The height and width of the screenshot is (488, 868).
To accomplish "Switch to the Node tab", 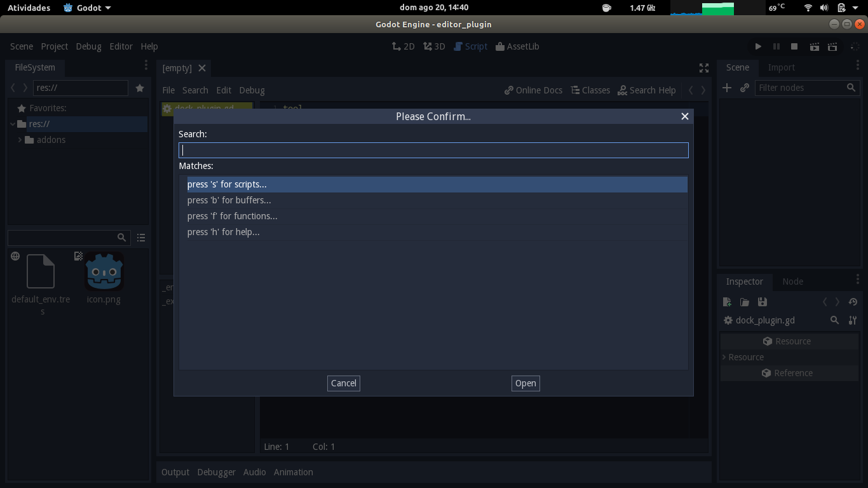I will 793,281.
